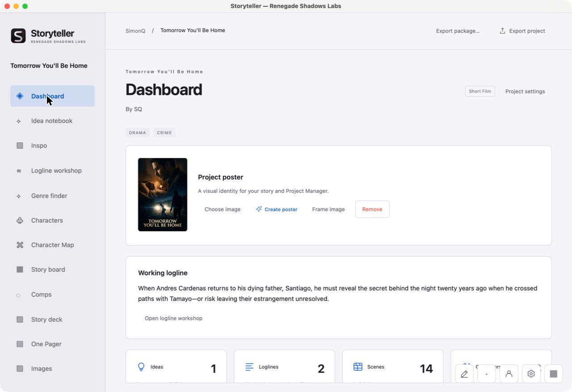This screenshot has width=572, height=392.
Task: Click Choose image for the poster
Action: click(223, 209)
